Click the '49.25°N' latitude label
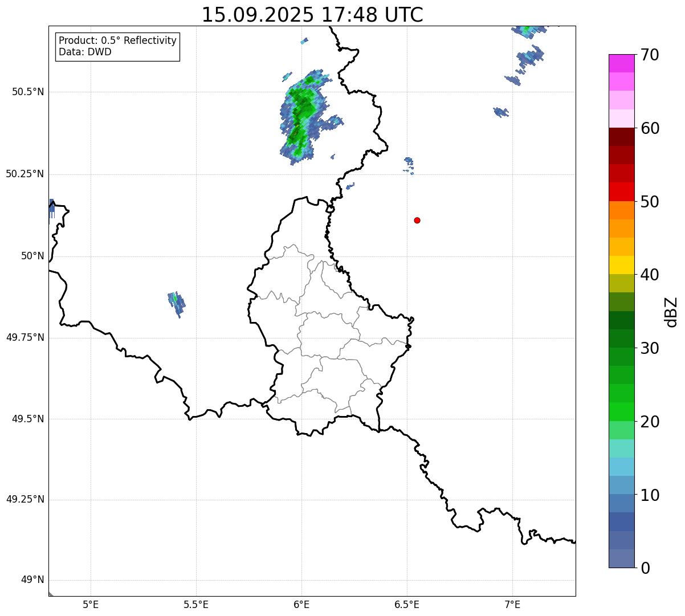Screen dimensions: 685x616 click(x=25, y=499)
